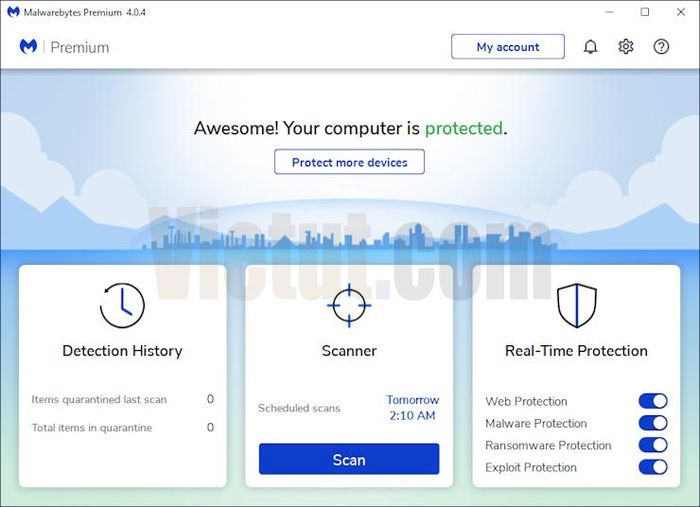Open settings via the gear icon
The height and width of the screenshot is (507, 700).
click(625, 46)
